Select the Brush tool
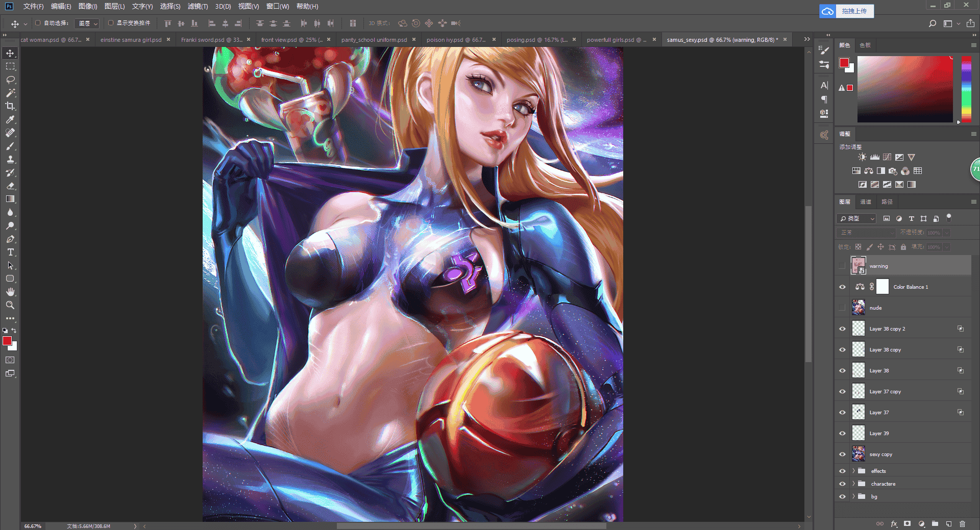 (x=10, y=146)
